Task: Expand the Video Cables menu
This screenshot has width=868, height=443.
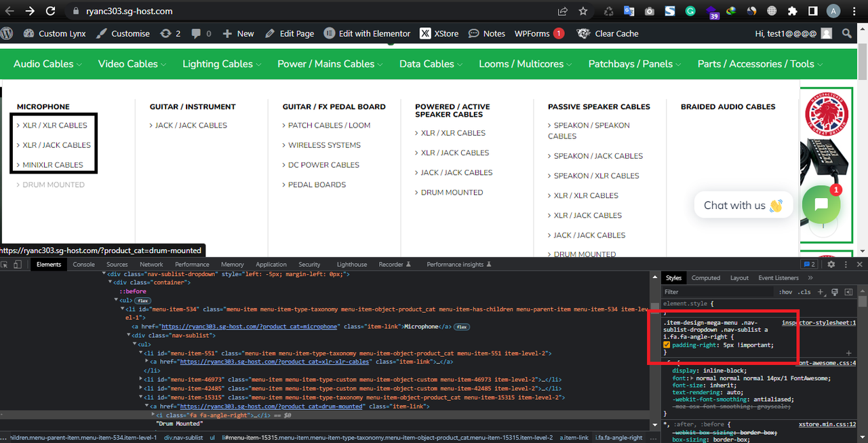Action: (132, 64)
